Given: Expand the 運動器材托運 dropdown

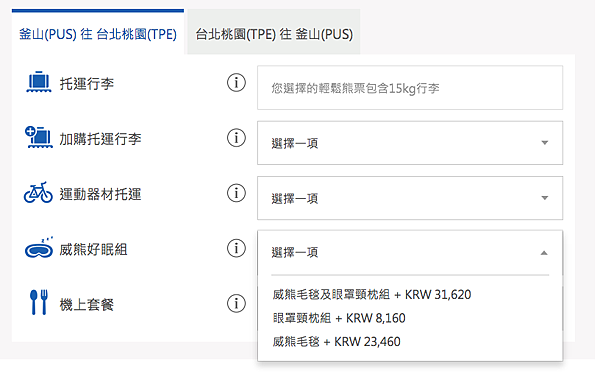Looking at the screenshot, I should [410, 198].
